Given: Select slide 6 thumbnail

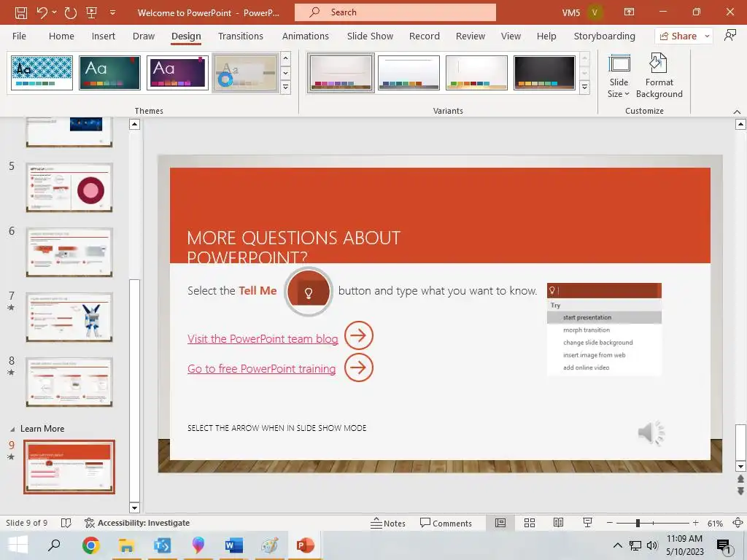Looking at the screenshot, I should [69, 252].
